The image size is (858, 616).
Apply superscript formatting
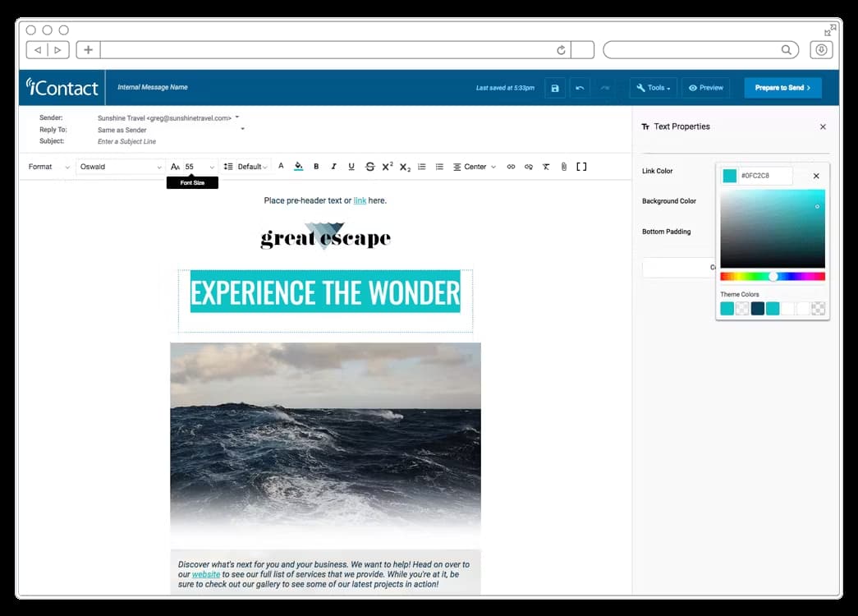388,167
